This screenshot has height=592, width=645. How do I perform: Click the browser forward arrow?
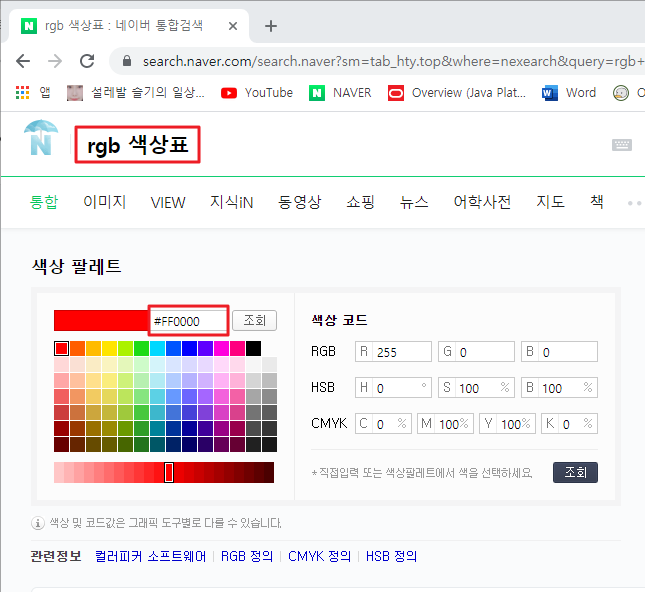tap(55, 61)
